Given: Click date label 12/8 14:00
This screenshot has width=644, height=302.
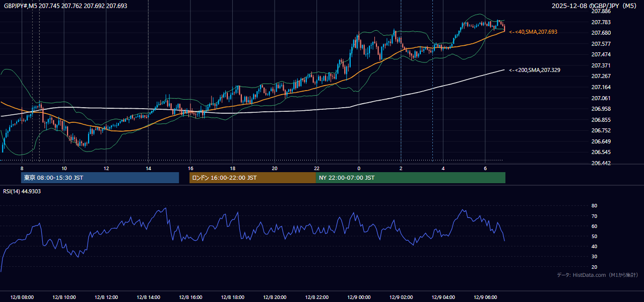Looking at the screenshot, I should (148, 297).
